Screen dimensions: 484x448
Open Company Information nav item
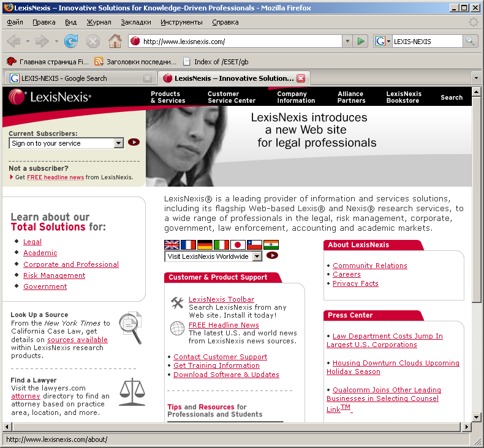(x=296, y=97)
